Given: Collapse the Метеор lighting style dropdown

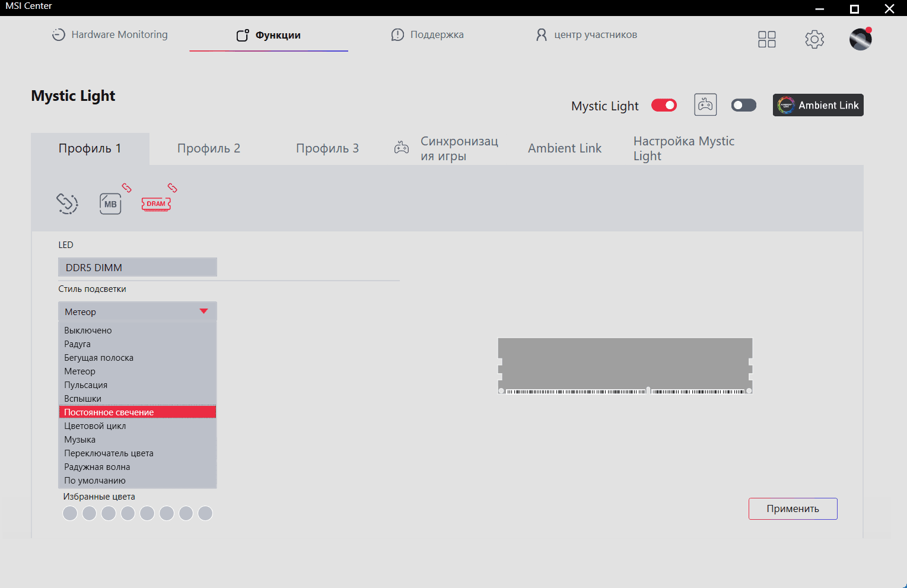Looking at the screenshot, I should pos(138,312).
